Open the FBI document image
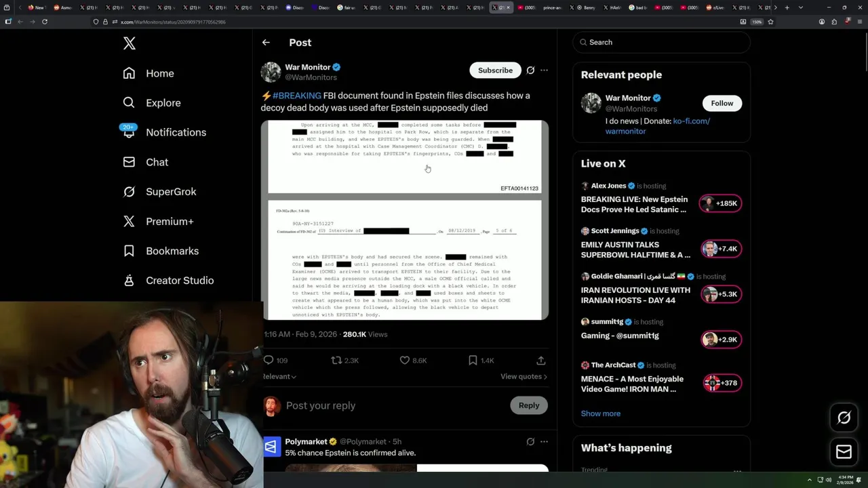The width and height of the screenshot is (868, 488). coord(405,220)
